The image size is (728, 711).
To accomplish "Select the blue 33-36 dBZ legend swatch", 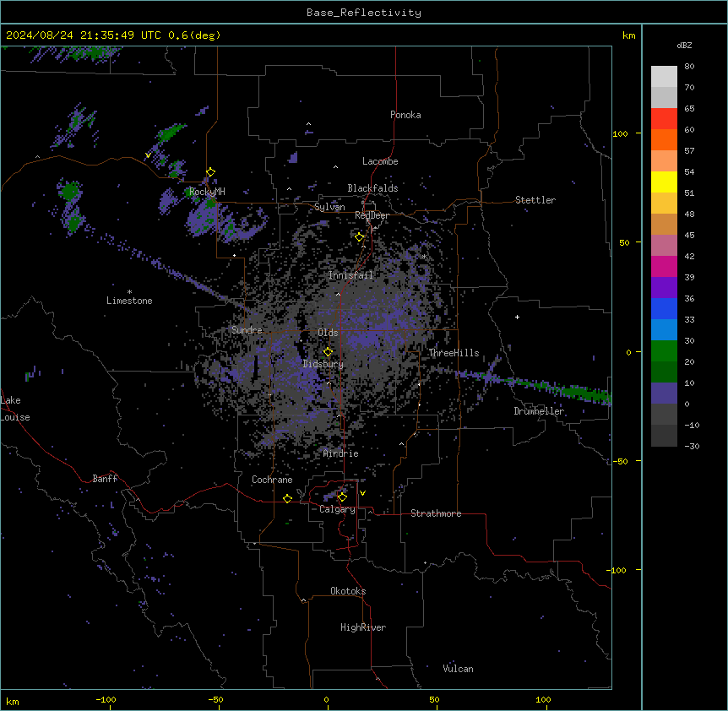I will click(664, 308).
